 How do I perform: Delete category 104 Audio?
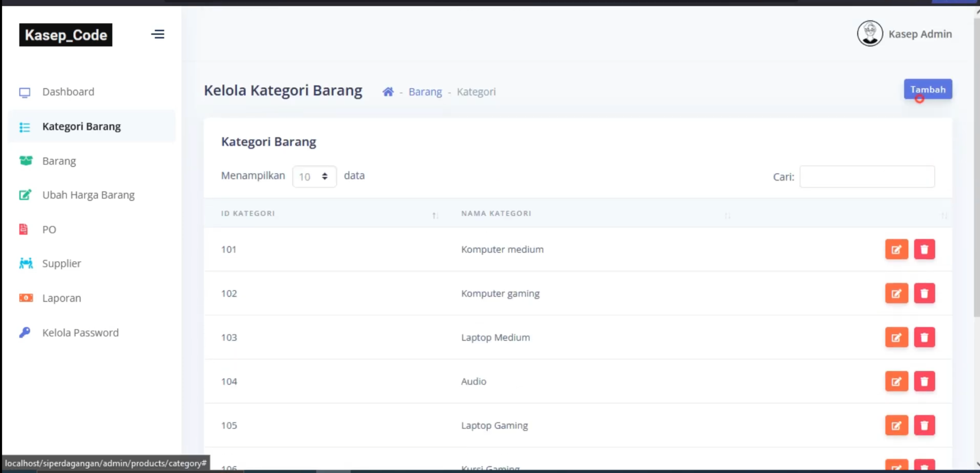tap(924, 382)
